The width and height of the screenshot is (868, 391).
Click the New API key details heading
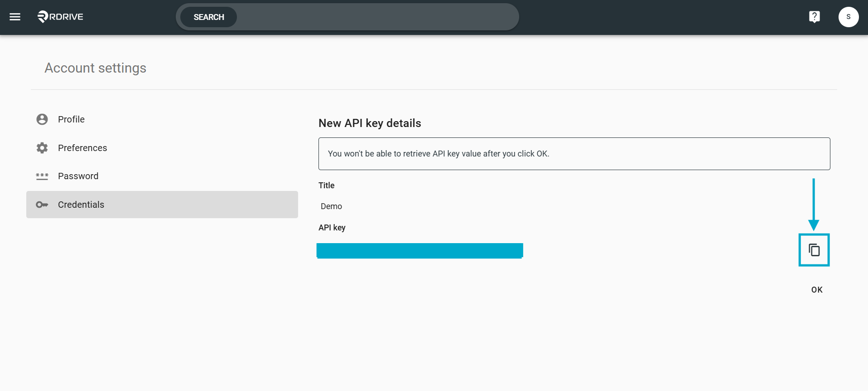(x=370, y=123)
